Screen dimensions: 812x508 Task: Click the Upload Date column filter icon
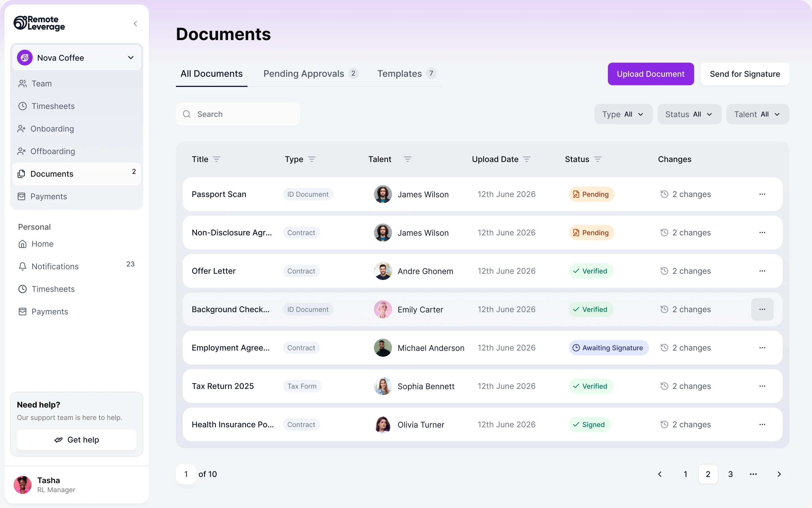(x=526, y=159)
